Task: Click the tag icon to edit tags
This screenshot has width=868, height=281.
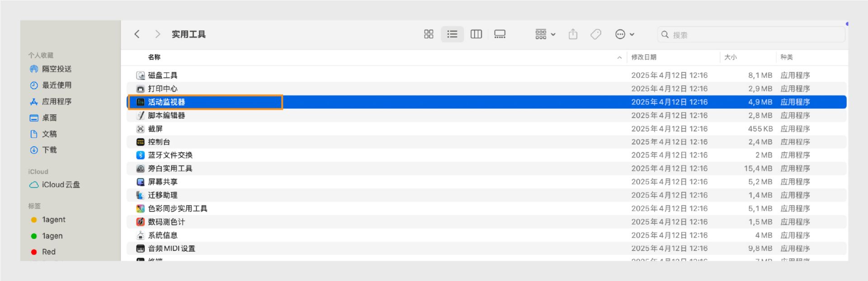Action: coord(596,34)
